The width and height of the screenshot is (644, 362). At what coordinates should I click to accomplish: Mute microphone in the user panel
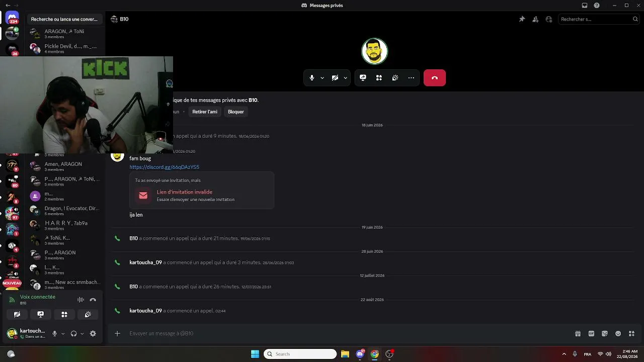coord(55,333)
